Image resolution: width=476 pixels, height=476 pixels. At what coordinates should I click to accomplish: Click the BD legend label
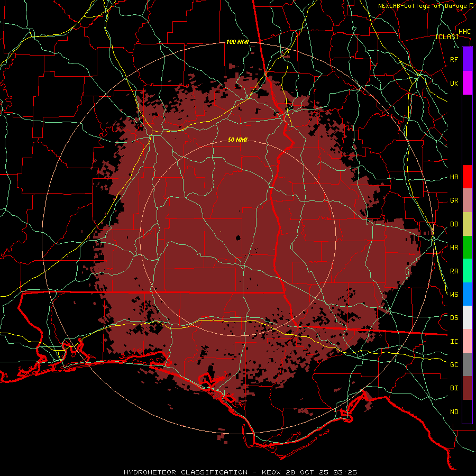(x=454, y=224)
